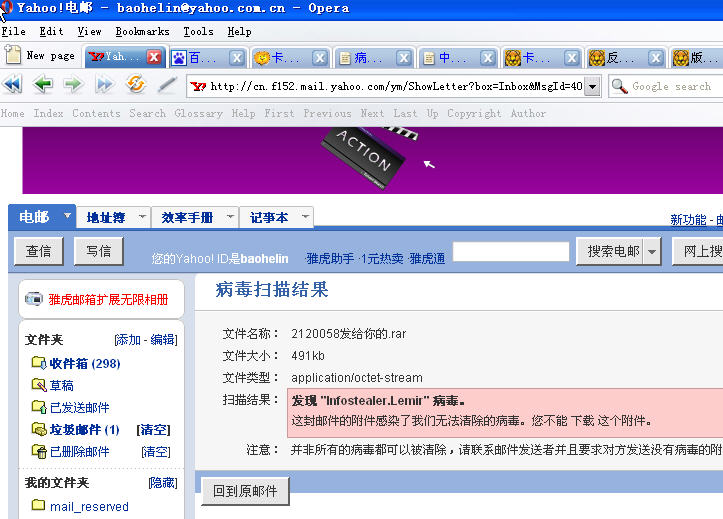Click the mail search text field
This screenshot has height=519, width=723.
click(x=511, y=252)
